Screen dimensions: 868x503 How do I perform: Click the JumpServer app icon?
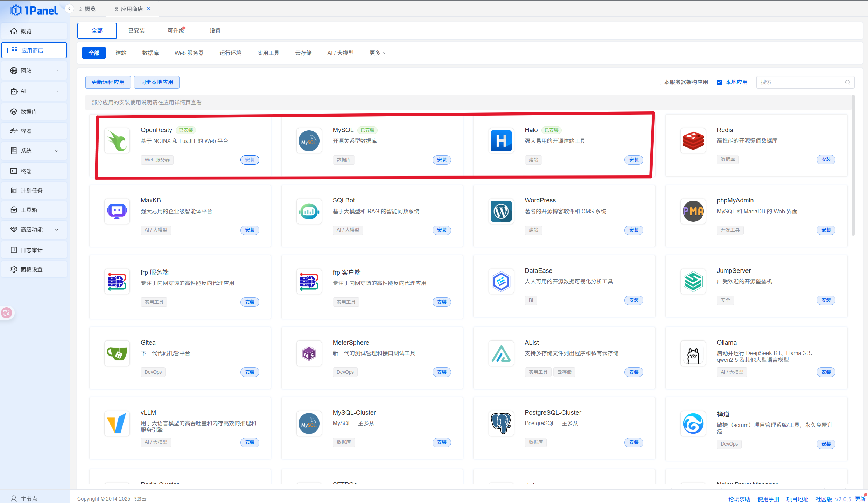point(693,282)
